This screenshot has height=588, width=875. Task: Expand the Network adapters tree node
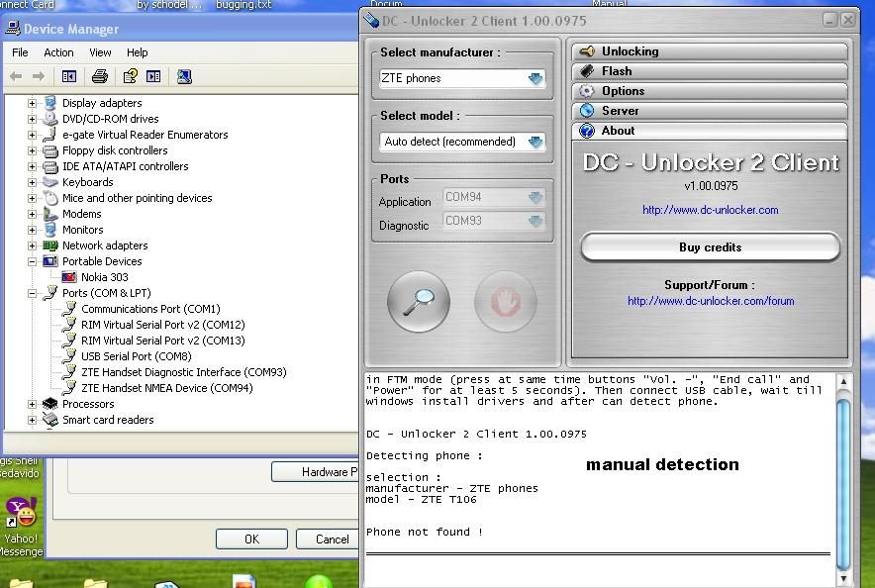click(33, 245)
